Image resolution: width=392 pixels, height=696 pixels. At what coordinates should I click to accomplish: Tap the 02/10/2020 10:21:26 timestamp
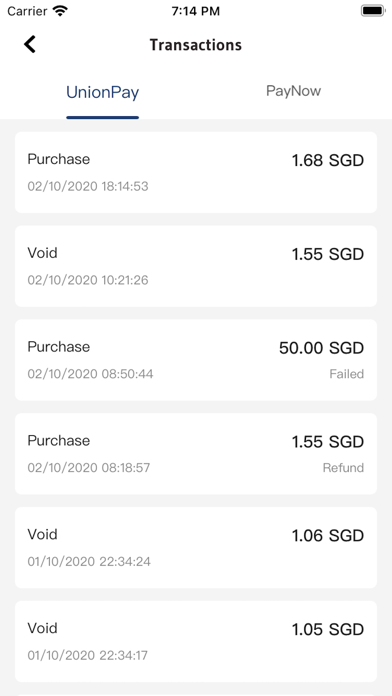click(x=88, y=280)
